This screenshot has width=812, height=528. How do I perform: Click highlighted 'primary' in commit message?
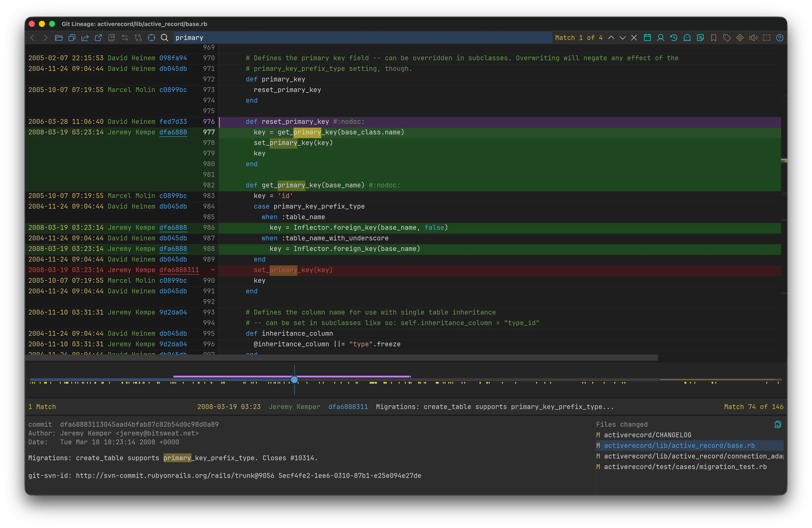tap(177, 458)
